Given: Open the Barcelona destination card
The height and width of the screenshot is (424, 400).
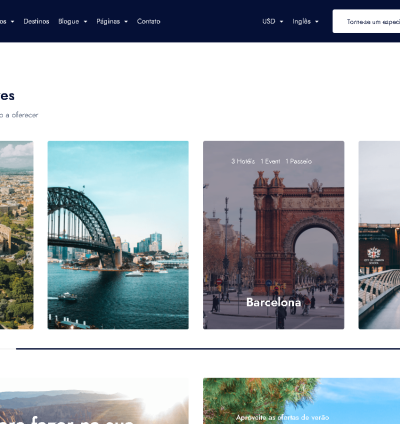Looking at the screenshot, I should tap(274, 235).
